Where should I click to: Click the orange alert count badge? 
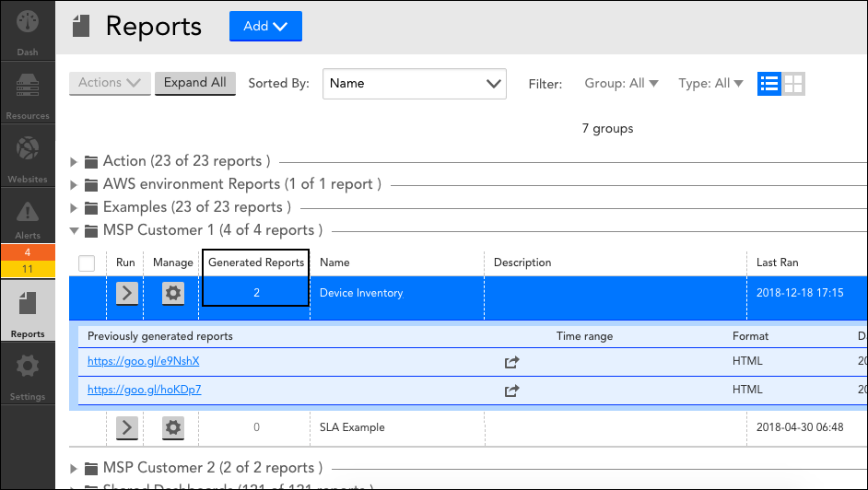28,252
